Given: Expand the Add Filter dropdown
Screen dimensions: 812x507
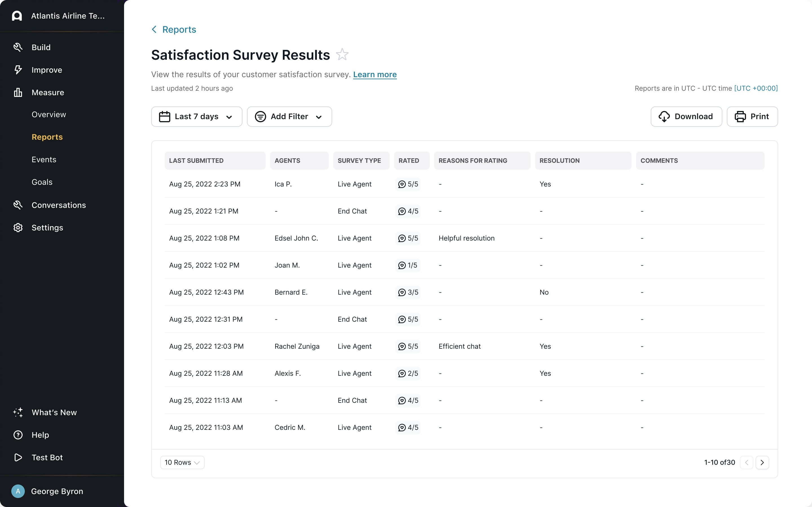Looking at the screenshot, I should (289, 117).
